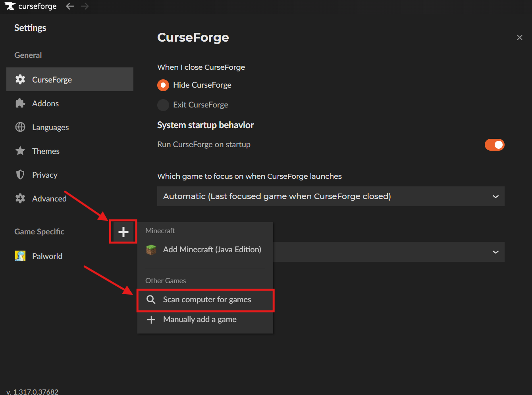532x395 pixels.
Task: Choose Scan computer for games
Action: (x=205, y=300)
